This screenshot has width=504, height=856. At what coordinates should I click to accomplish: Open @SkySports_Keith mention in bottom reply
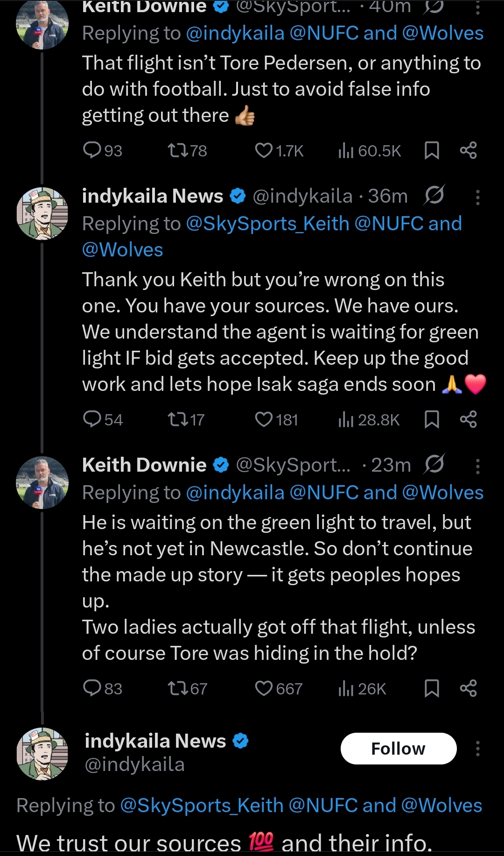click(202, 806)
